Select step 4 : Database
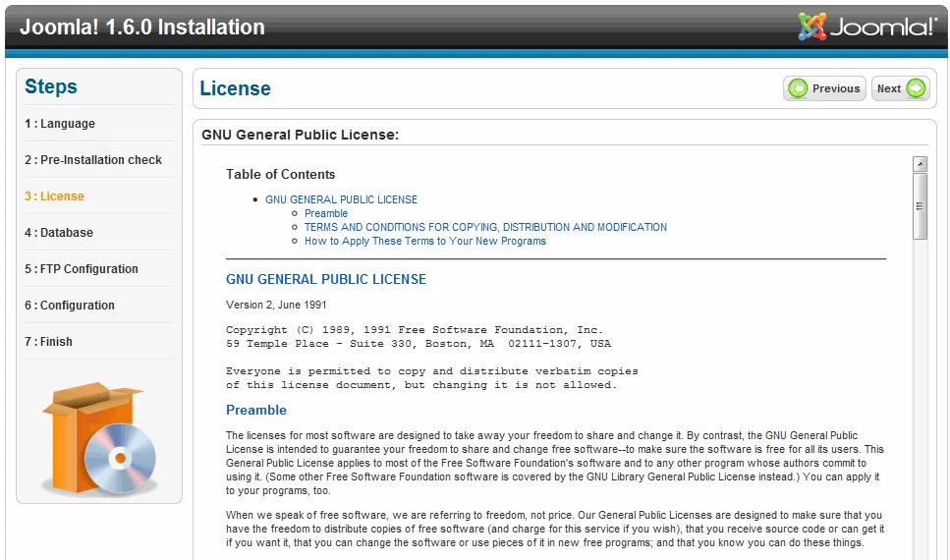 [59, 233]
